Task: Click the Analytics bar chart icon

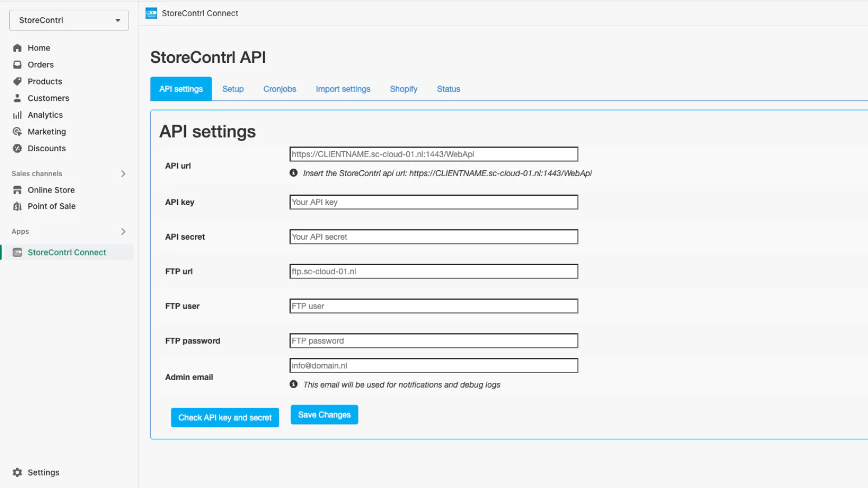Action: coord(17,115)
